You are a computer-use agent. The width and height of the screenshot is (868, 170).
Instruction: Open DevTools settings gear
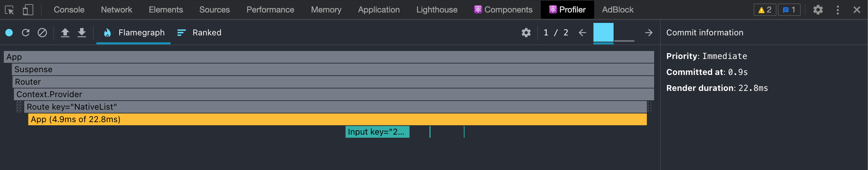click(818, 10)
